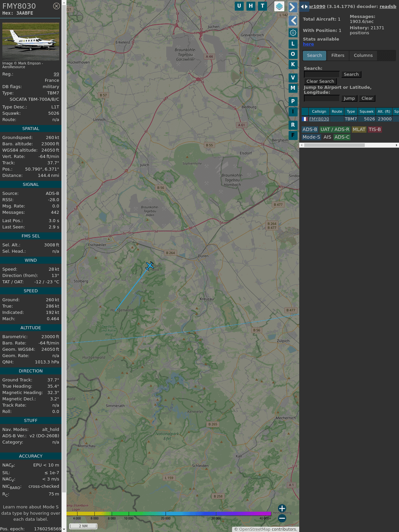Select FMY8030 in the aircraft table

(319, 119)
